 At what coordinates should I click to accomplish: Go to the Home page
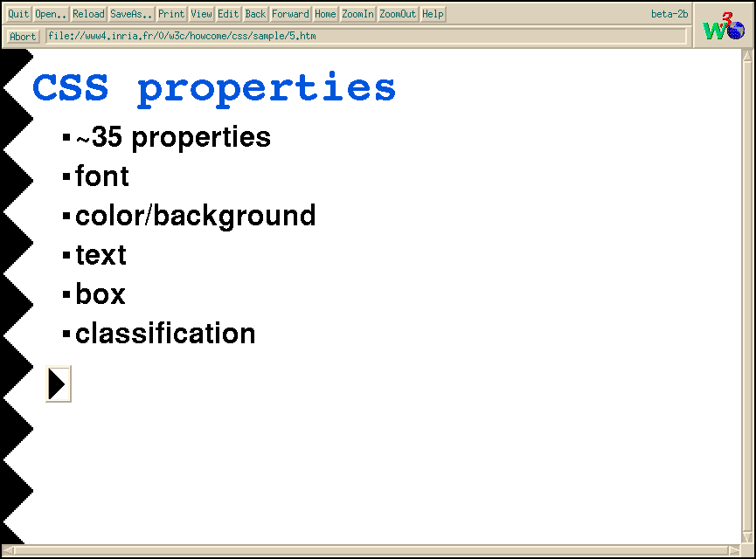pyautogui.click(x=325, y=14)
